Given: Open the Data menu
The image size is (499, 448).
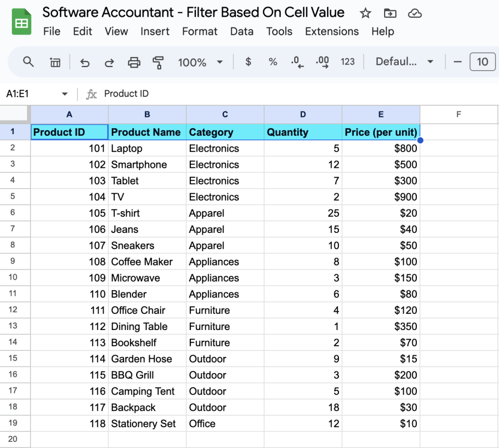Looking at the screenshot, I should point(242,32).
